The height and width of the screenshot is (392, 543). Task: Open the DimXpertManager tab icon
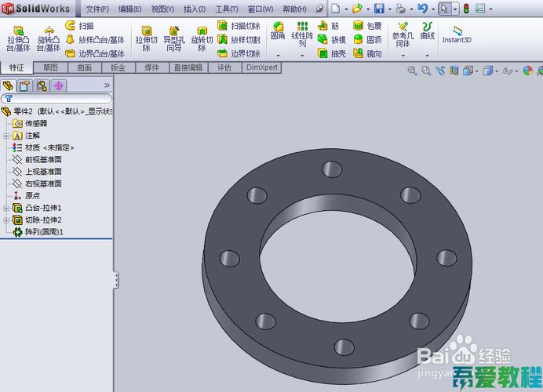pyautogui.click(x=58, y=85)
